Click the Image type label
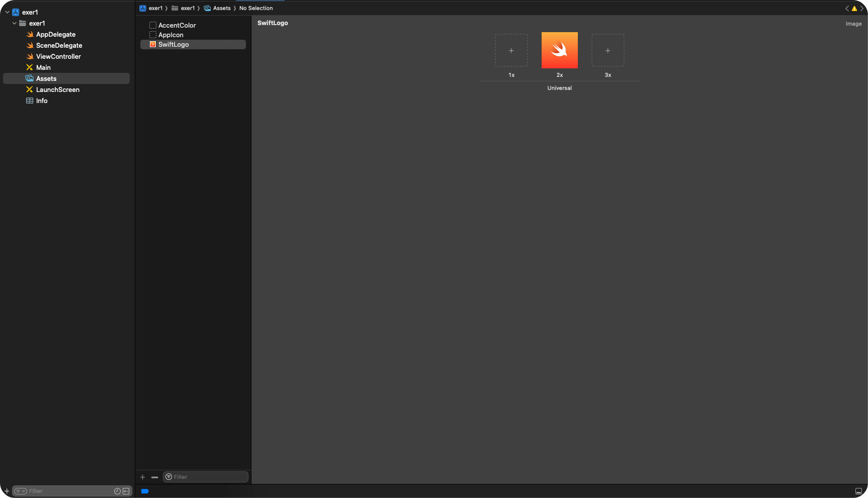The height and width of the screenshot is (498, 868). point(853,24)
